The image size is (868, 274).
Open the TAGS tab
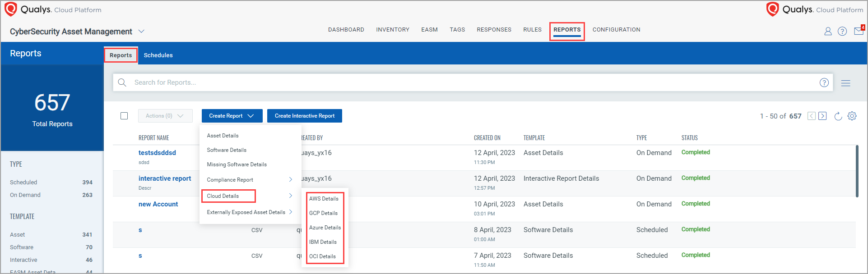(457, 30)
